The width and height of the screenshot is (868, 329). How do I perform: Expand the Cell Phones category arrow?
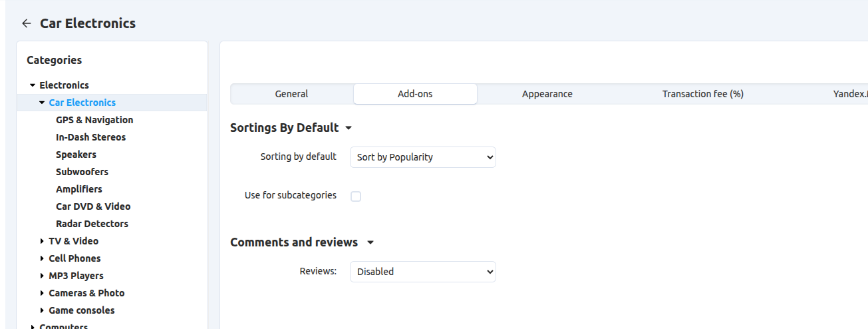[x=42, y=258]
